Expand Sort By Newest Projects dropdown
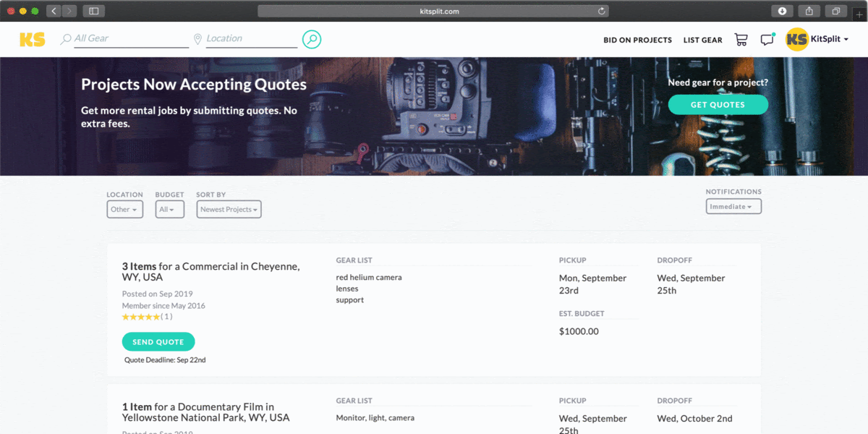Viewport: 868px width, 434px height. 229,209
